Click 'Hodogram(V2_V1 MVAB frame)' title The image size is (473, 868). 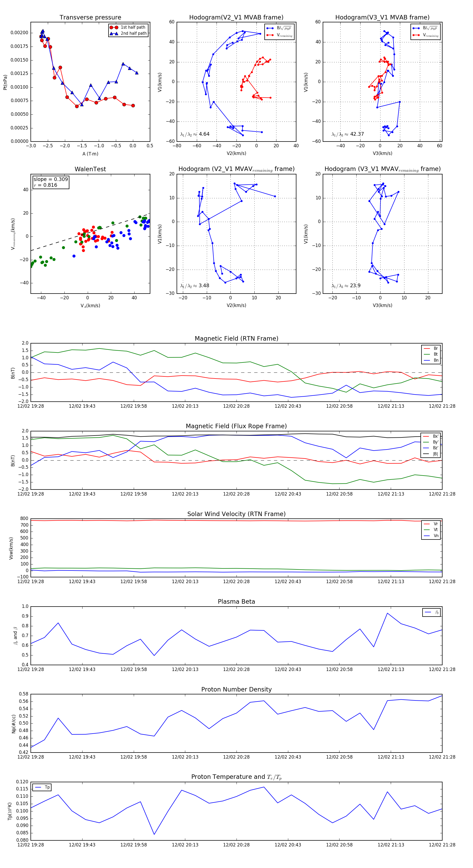click(x=236, y=17)
